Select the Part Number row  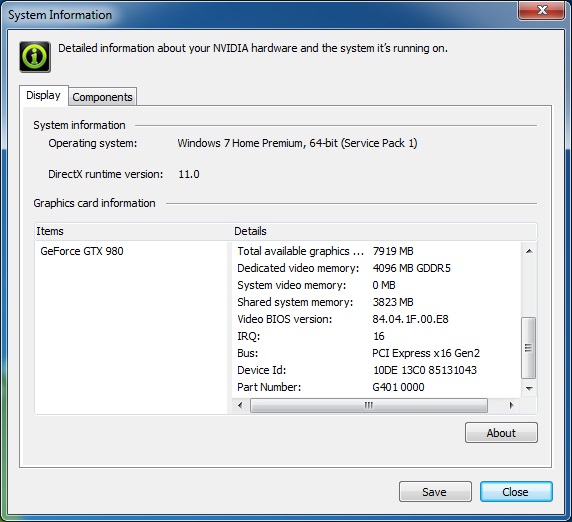376,387
